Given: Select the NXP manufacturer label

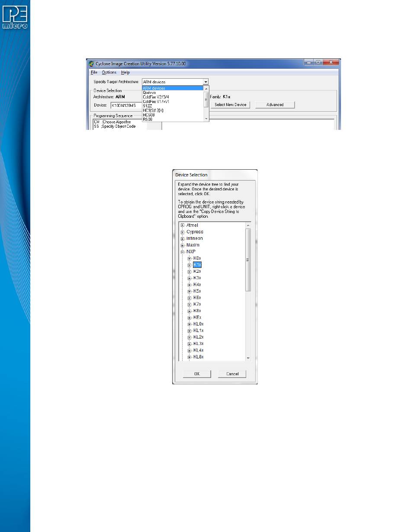Looking at the screenshot, I should pos(191,252).
